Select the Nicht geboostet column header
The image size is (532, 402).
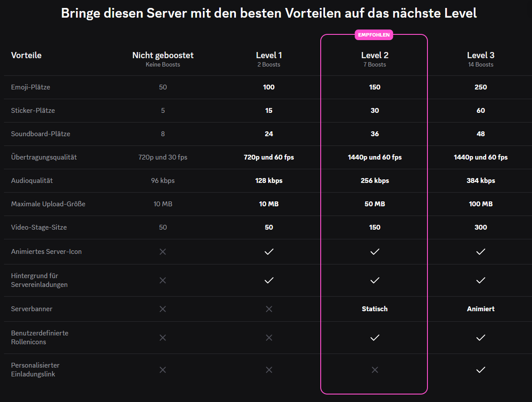[x=163, y=55]
